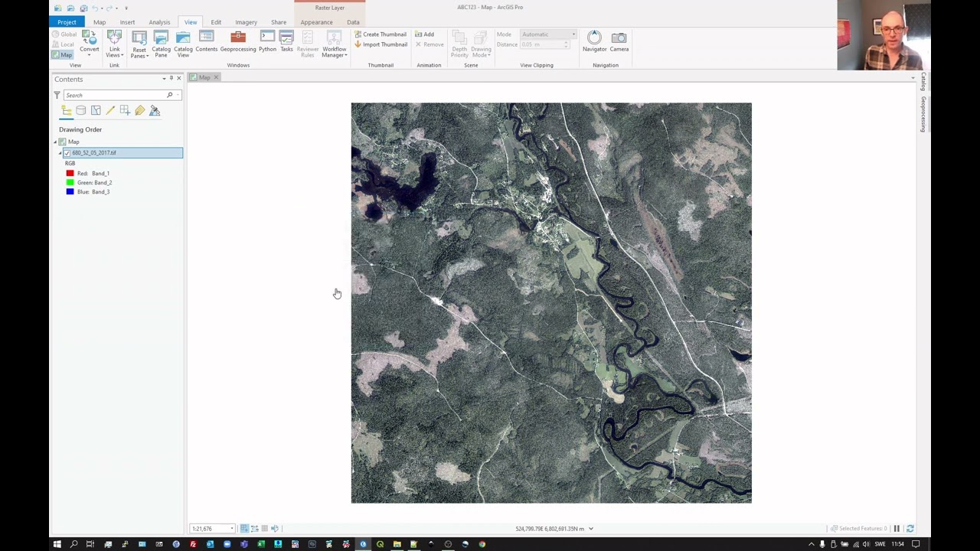The image size is (980, 551).
Task: Click the red Band_1 color swatch
Action: pyautogui.click(x=70, y=174)
